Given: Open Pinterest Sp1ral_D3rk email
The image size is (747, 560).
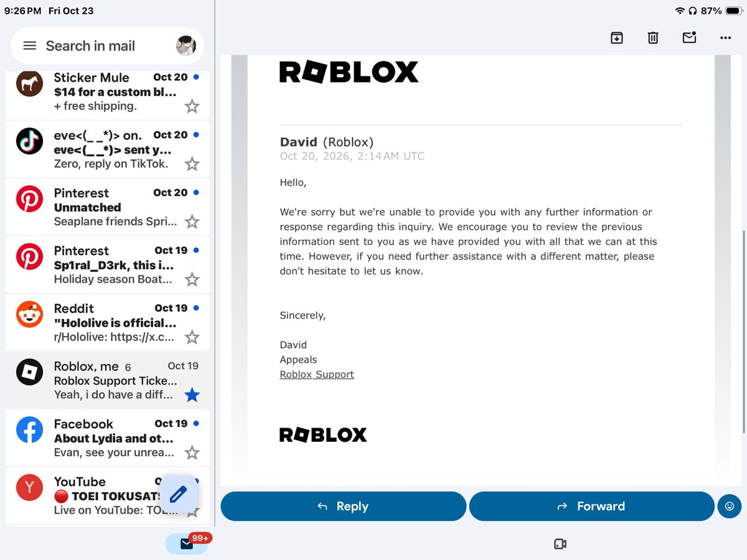Looking at the screenshot, I should 107,265.
